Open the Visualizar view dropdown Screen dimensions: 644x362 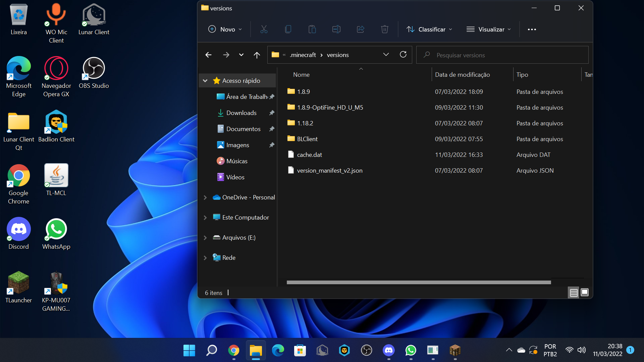[489, 29]
